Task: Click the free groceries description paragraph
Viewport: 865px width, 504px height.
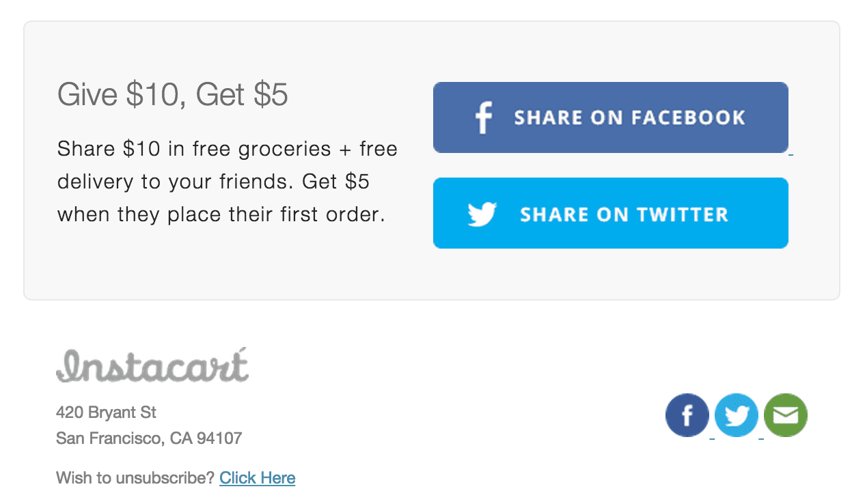Action: (228, 182)
